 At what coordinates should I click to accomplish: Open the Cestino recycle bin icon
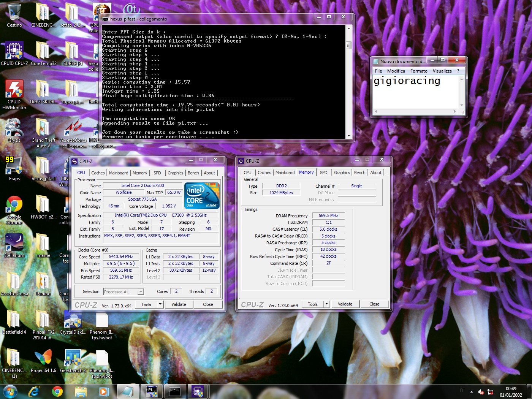tap(14, 15)
